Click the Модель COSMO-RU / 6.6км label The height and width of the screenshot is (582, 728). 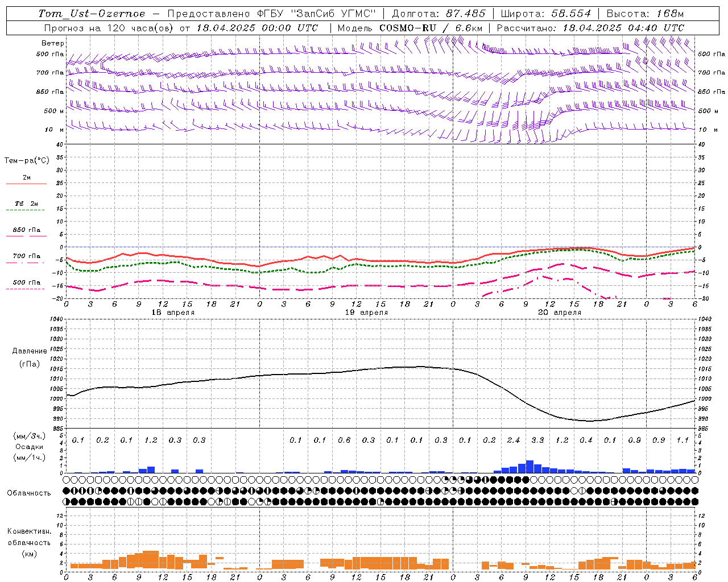[x=410, y=28]
